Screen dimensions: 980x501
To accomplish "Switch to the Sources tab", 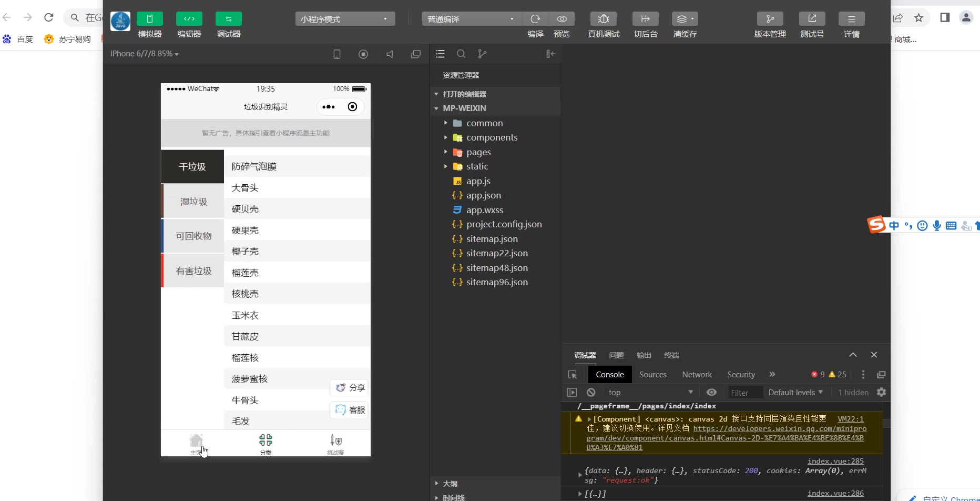I will [x=652, y=375].
